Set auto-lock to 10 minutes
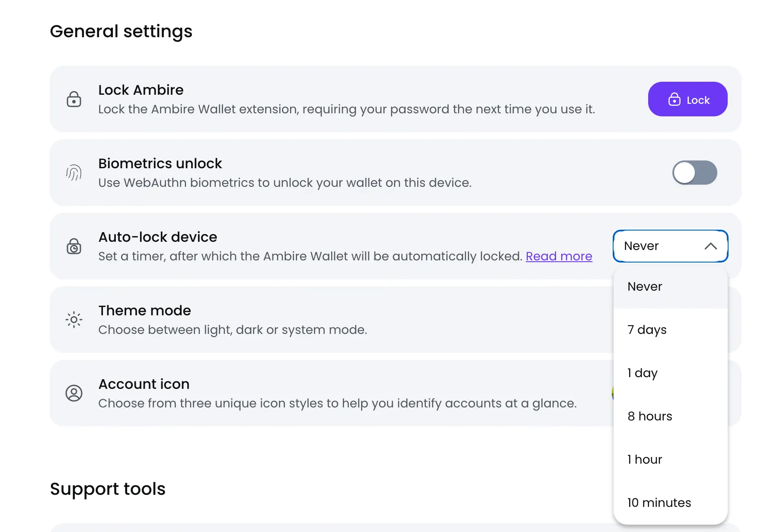This screenshot has width=761, height=532. pos(670,503)
